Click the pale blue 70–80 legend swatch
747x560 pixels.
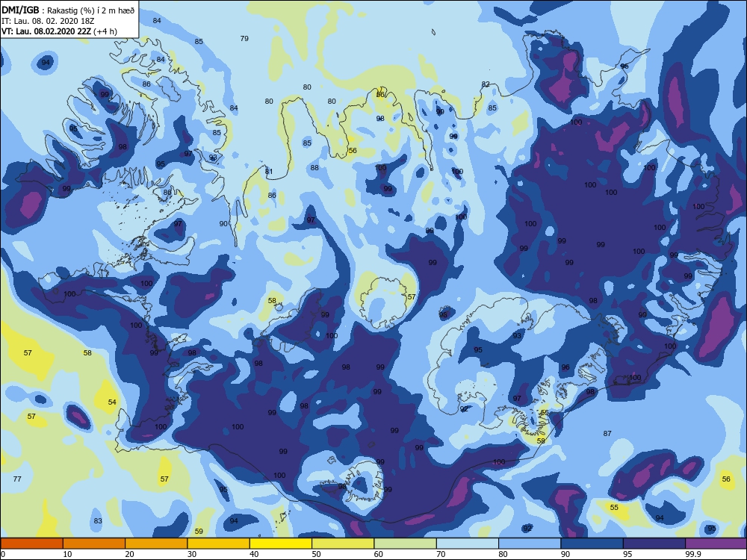(x=468, y=544)
